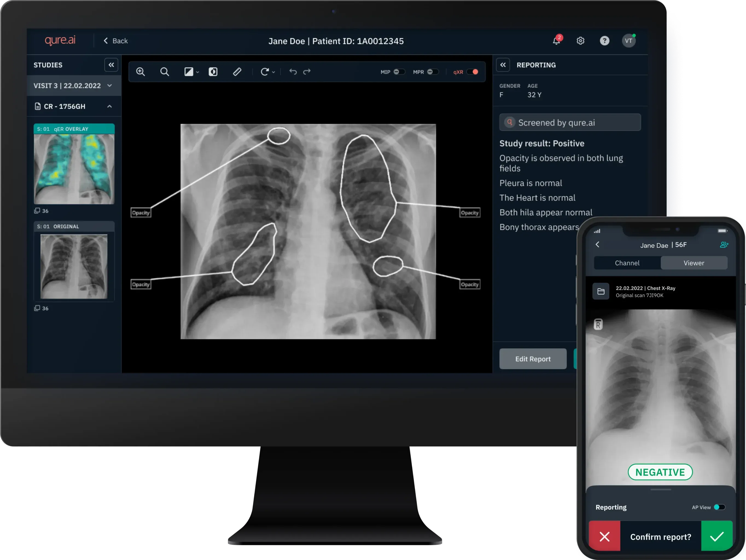The width and height of the screenshot is (746, 560).
Task: Collapse the VISIT 3 | 22.02.2022 section
Action: (109, 86)
